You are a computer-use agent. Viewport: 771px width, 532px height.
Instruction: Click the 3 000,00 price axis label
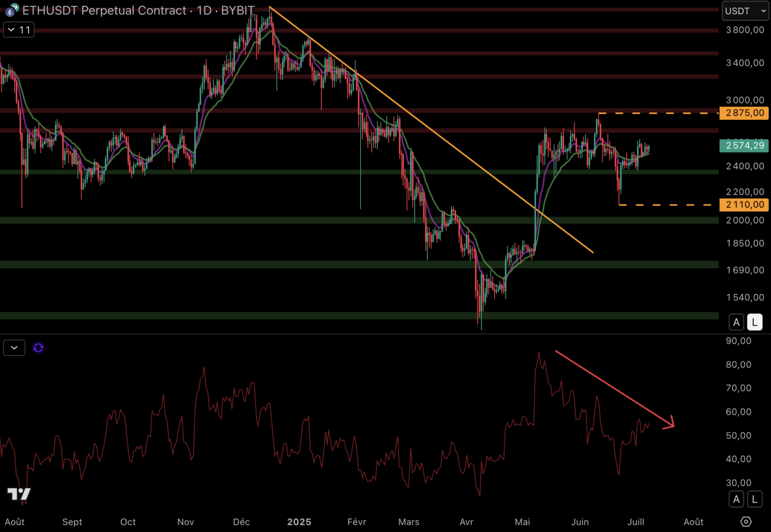click(x=745, y=100)
